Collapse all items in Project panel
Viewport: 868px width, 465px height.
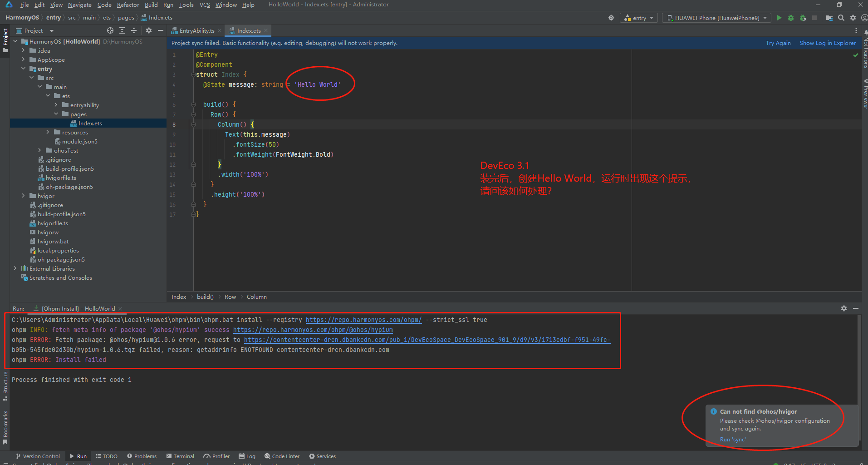click(x=134, y=30)
